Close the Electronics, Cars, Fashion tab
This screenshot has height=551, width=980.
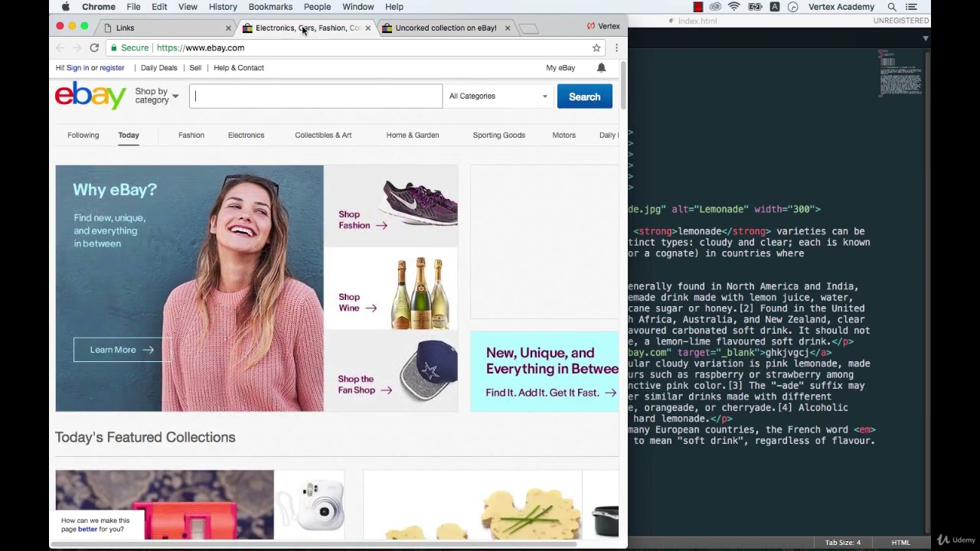pos(367,28)
